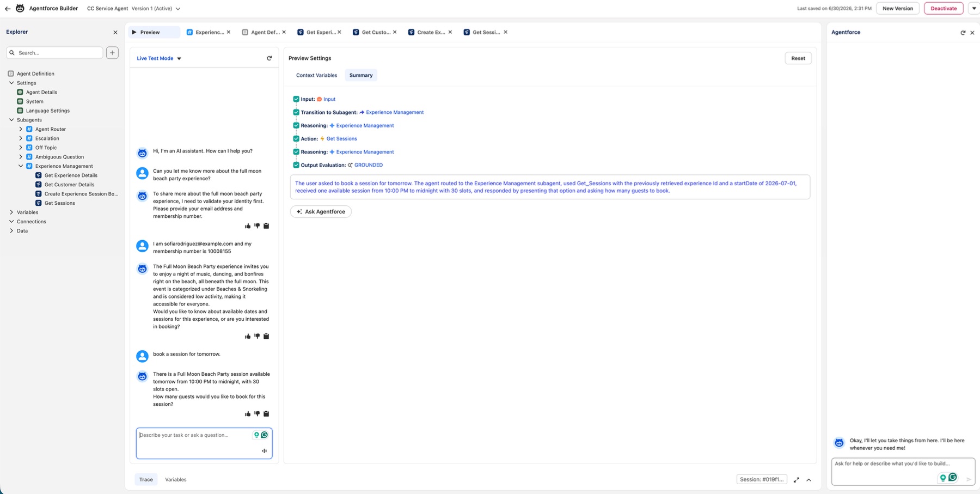Screen dimensions: 980x494
Task: Close the Create Ex... tab
Action: point(450,32)
